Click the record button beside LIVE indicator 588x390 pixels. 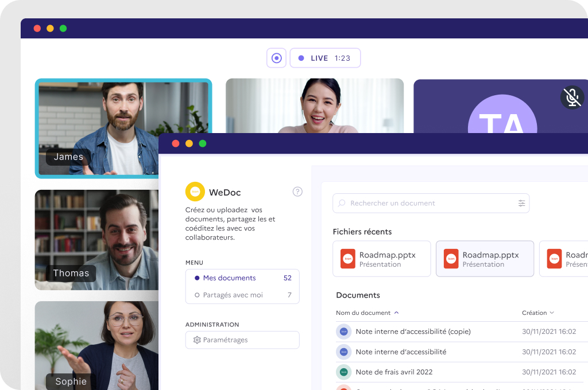pos(276,58)
